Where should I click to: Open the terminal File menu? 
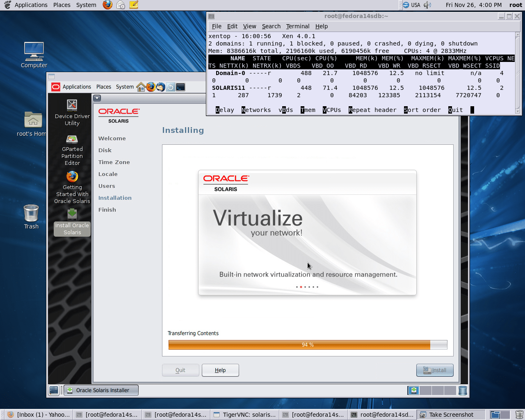click(x=217, y=26)
